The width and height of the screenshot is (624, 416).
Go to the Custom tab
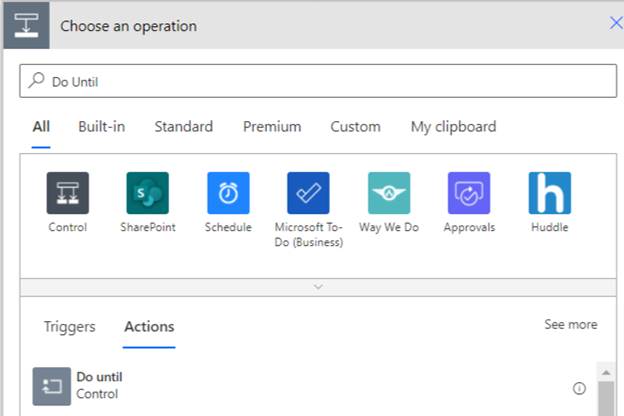pos(355,127)
